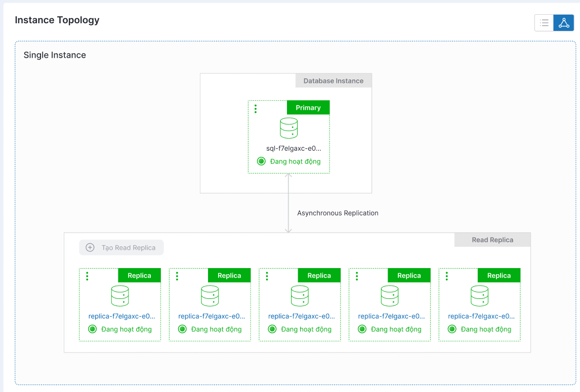Open the first replica-f7elgaxc link
Image resolution: width=580 pixels, height=392 pixels.
point(121,316)
